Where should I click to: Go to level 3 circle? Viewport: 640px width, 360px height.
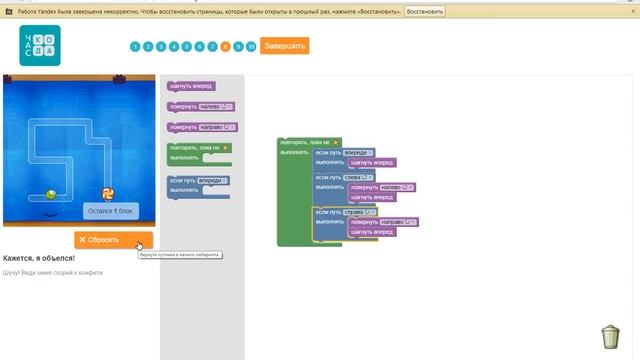coord(161,47)
